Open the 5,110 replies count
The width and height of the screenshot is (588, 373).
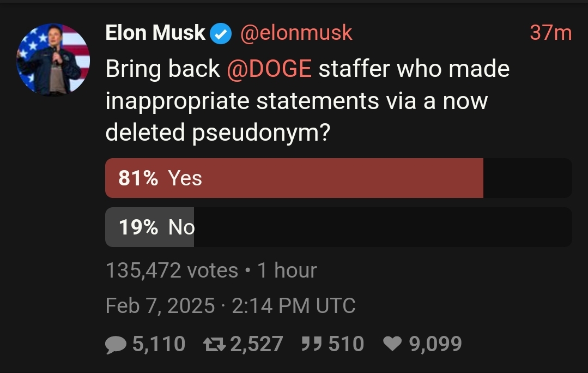click(159, 344)
